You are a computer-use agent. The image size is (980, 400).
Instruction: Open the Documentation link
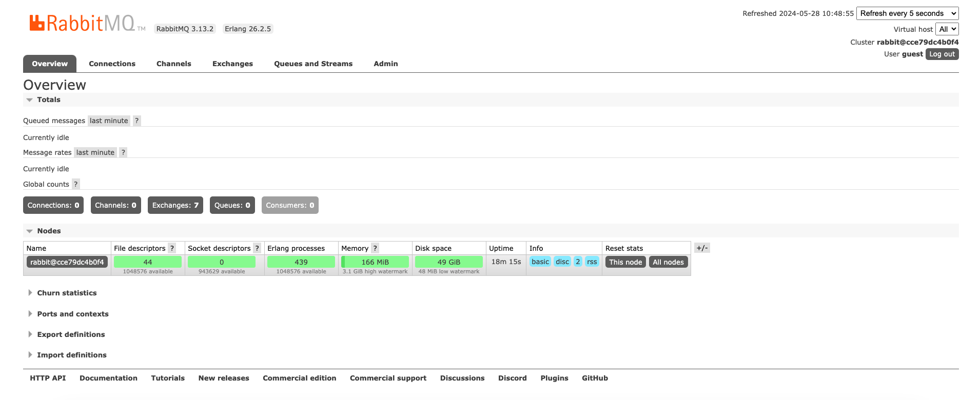[108, 378]
